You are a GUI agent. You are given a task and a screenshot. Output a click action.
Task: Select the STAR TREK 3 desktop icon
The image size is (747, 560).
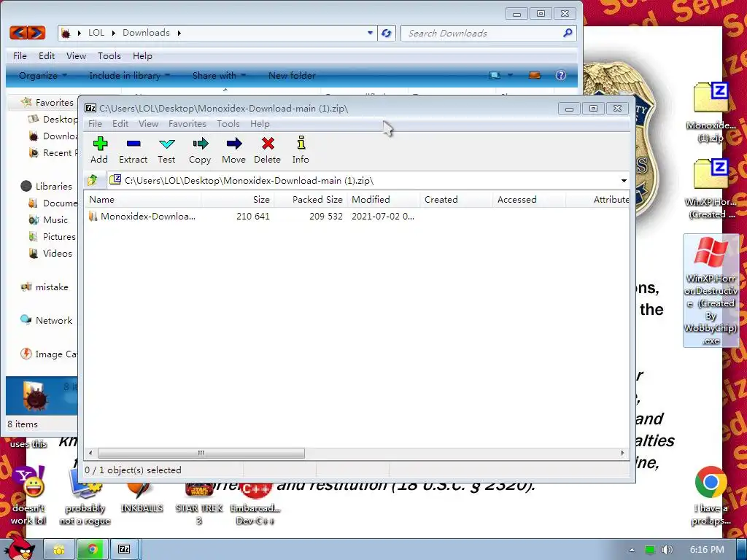click(198, 502)
